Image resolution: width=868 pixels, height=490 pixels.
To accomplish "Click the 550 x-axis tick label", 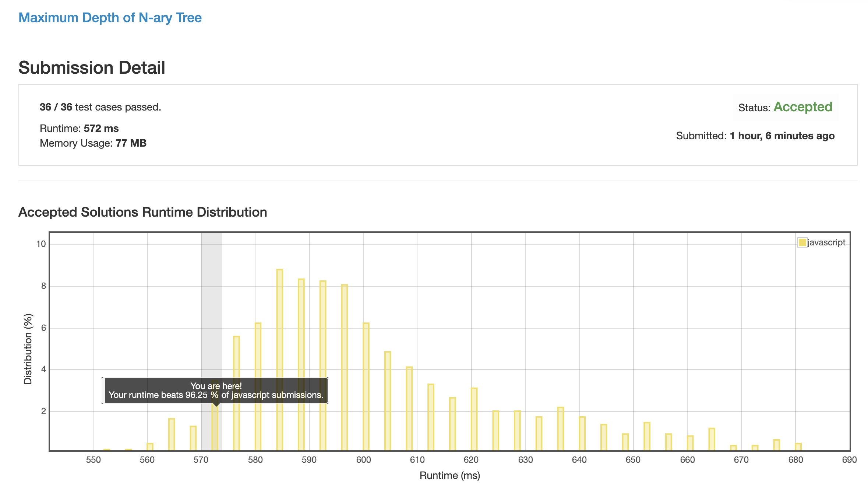I will pos(93,460).
